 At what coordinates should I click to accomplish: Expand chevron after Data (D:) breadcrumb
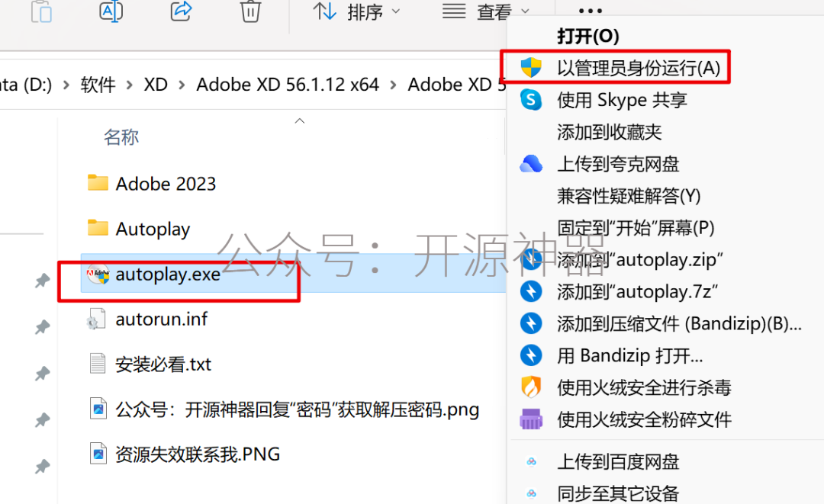coord(66,85)
